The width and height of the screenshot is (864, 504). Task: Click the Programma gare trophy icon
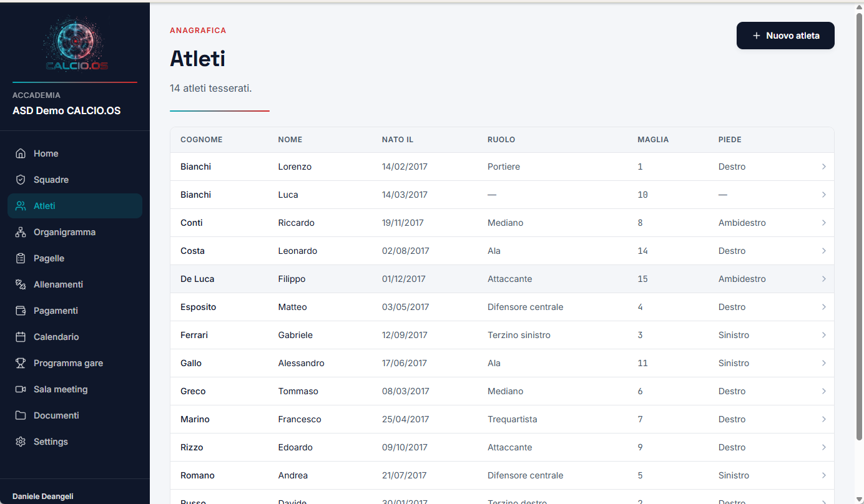coord(21,363)
